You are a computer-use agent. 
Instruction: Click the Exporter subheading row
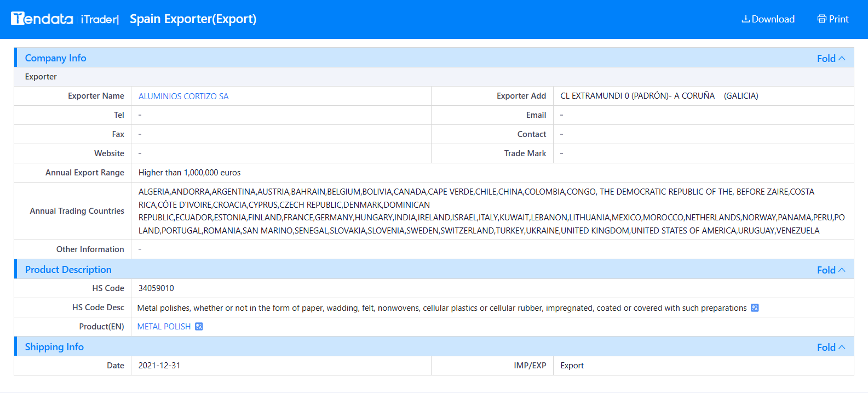tap(434, 77)
